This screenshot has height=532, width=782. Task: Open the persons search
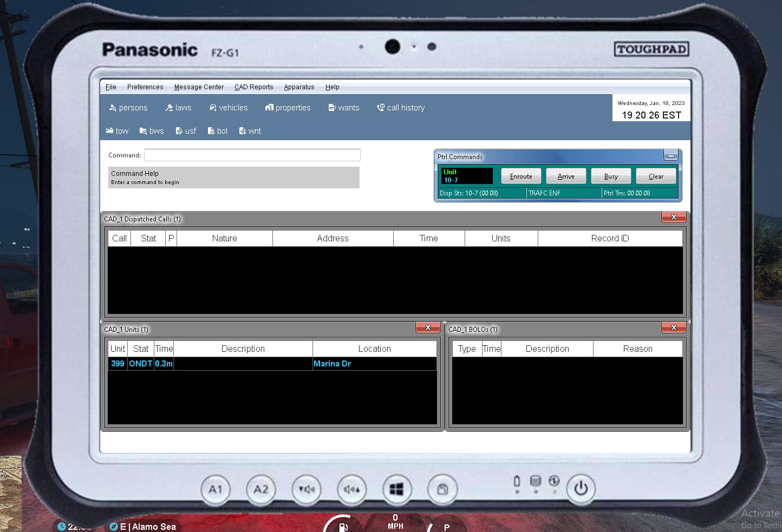128,108
